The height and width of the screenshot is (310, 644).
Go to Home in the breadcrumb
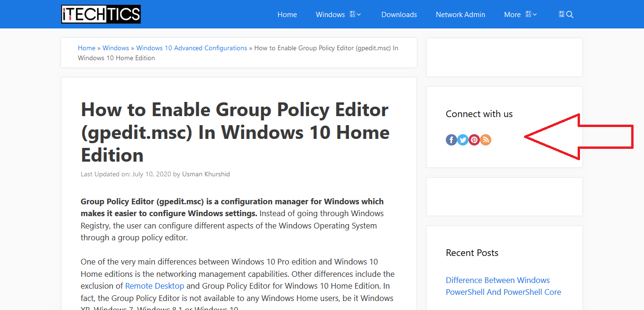click(x=87, y=48)
